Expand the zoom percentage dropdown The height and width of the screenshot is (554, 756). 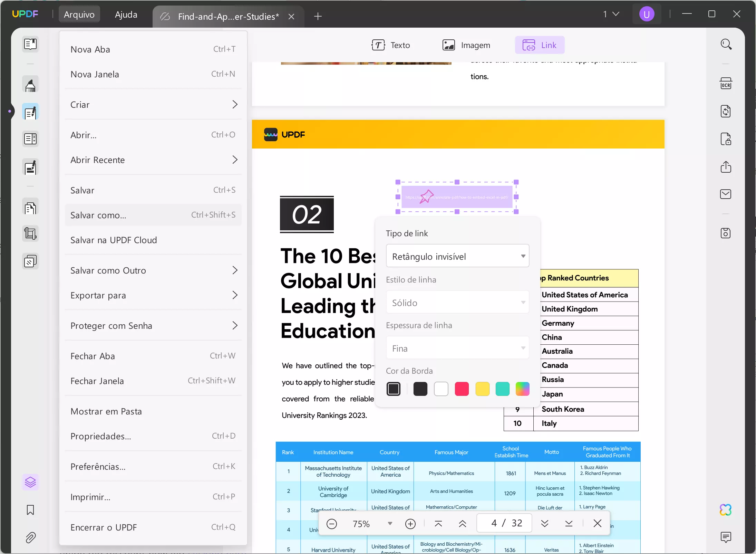point(390,524)
